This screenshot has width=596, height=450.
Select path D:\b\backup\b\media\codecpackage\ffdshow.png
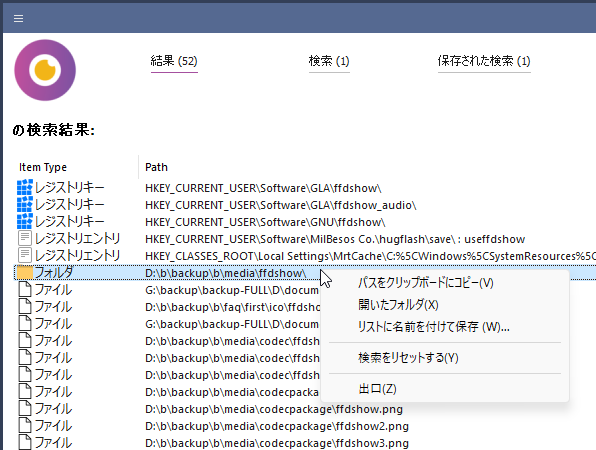click(x=274, y=409)
